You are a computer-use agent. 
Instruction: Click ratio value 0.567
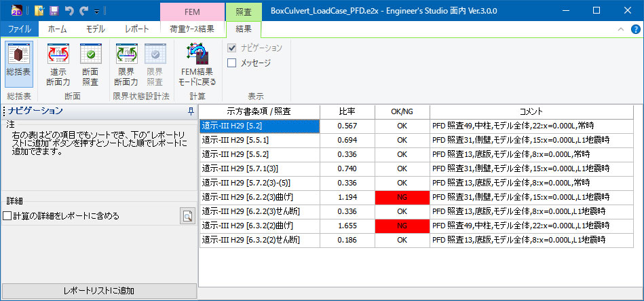(x=347, y=126)
